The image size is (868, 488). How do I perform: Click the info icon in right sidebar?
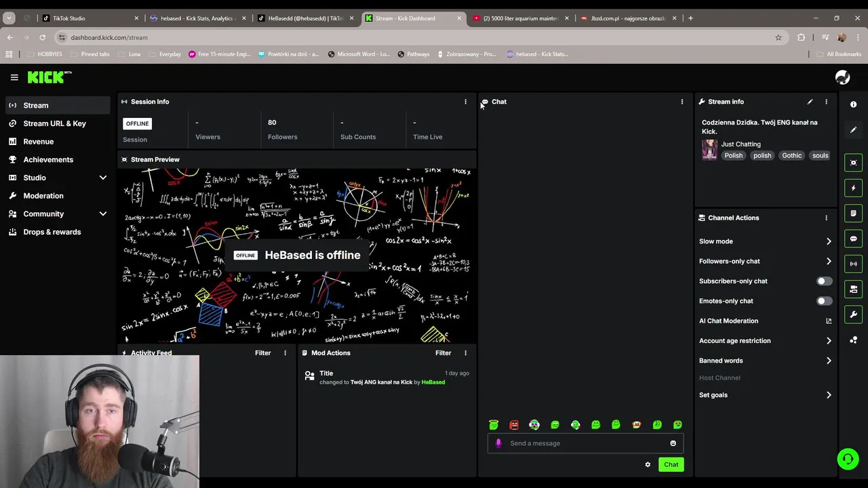[x=853, y=104]
